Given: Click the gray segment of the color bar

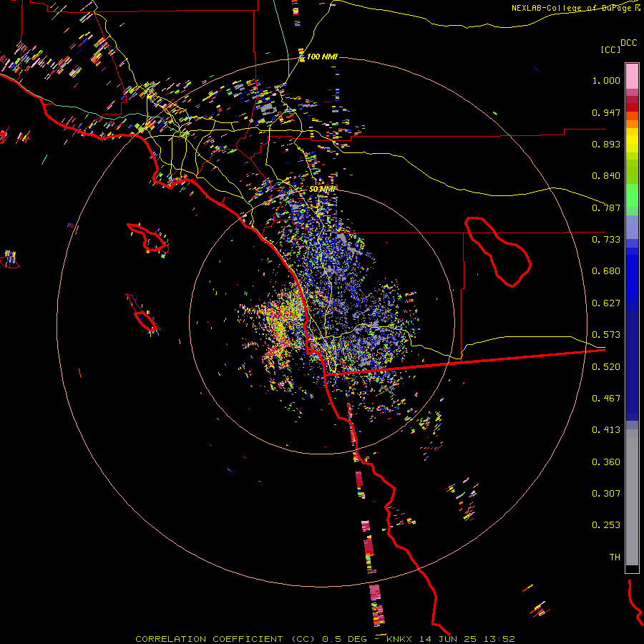Looking at the screenshot, I should click(x=632, y=497).
